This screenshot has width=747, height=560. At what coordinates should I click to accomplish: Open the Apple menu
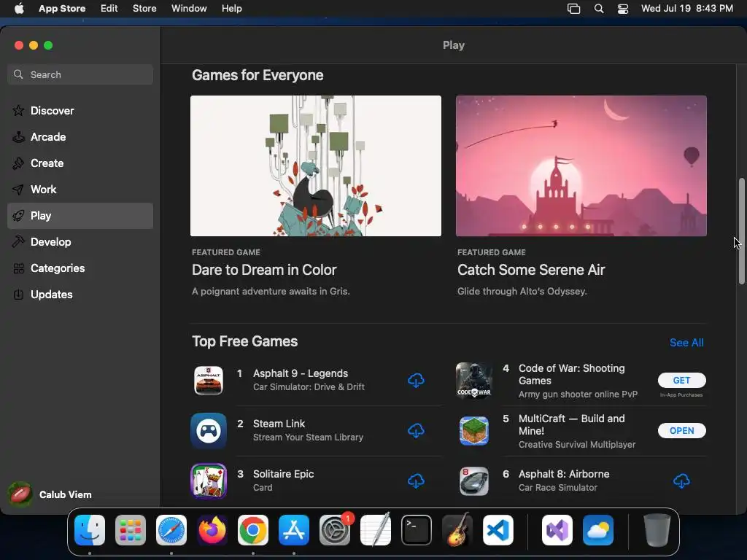click(19, 8)
